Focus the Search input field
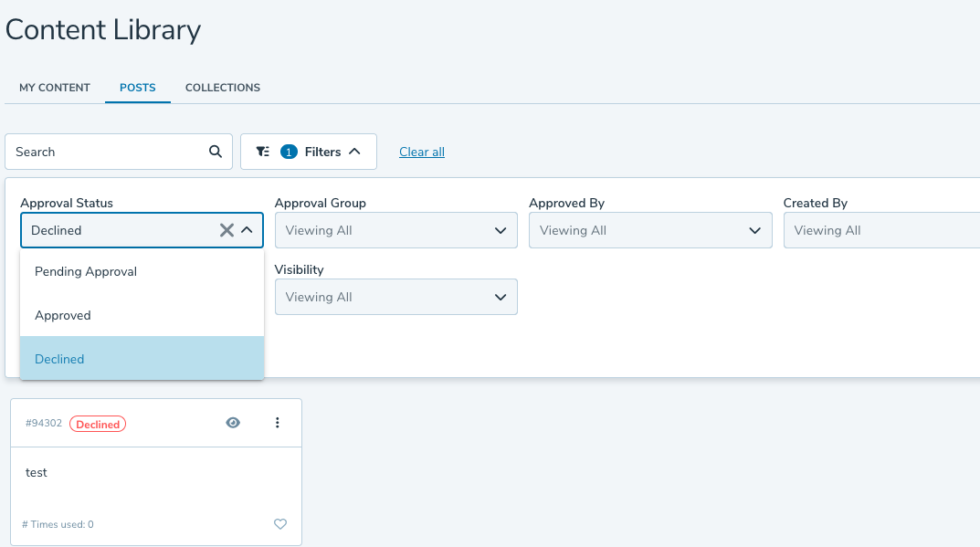The height and width of the screenshot is (547, 980). point(105,152)
